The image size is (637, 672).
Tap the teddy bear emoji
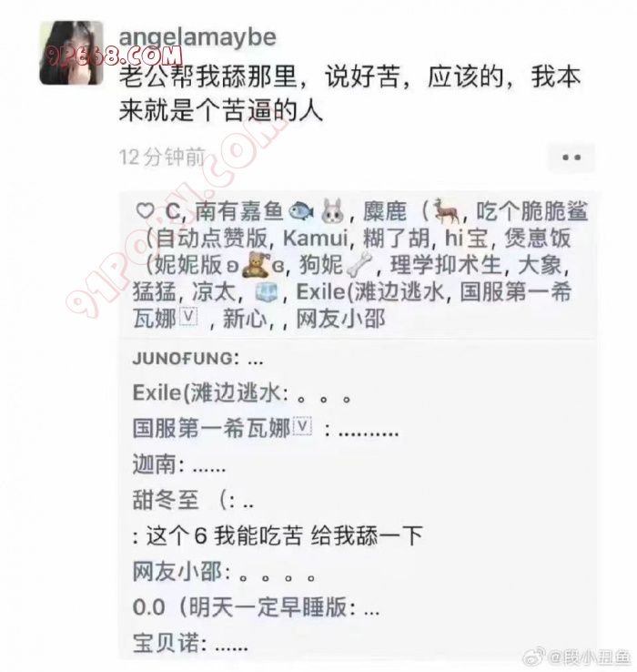(x=256, y=264)
